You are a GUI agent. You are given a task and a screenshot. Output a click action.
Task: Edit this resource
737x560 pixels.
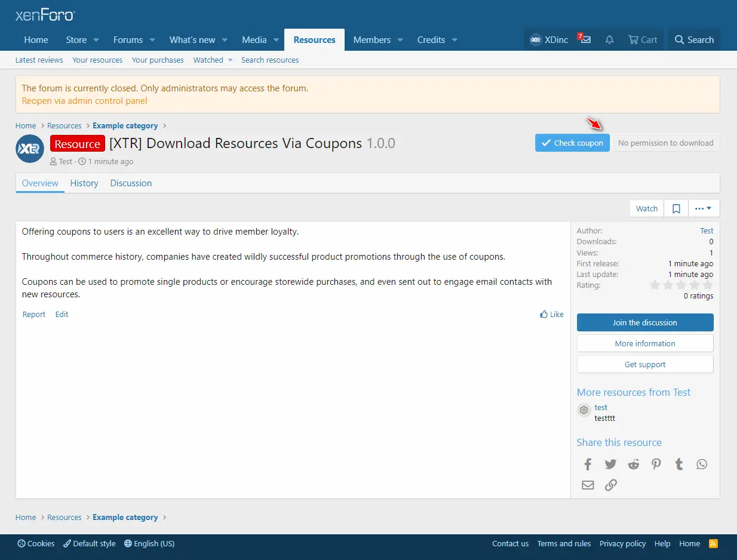62,314
